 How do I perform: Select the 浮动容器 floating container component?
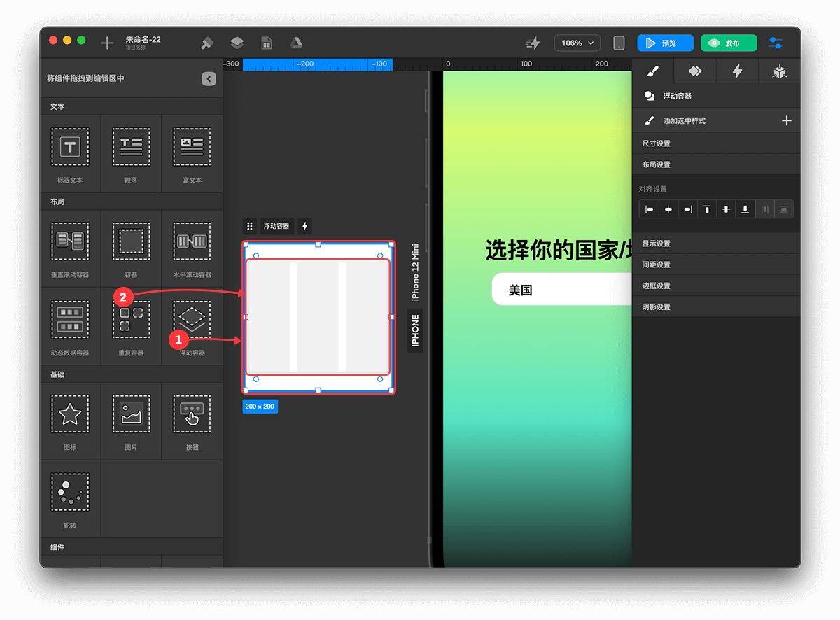click(192, 327)
